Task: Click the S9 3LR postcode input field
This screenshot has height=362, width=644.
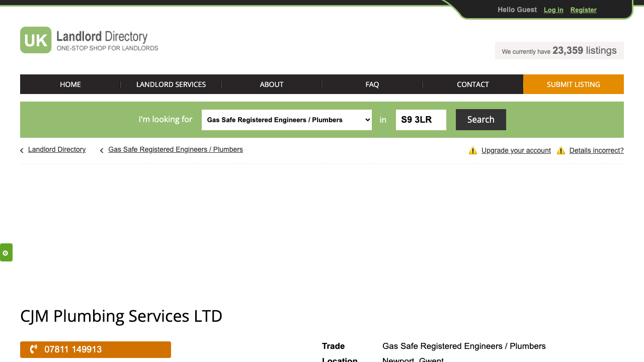Action: tap(421, 120)
